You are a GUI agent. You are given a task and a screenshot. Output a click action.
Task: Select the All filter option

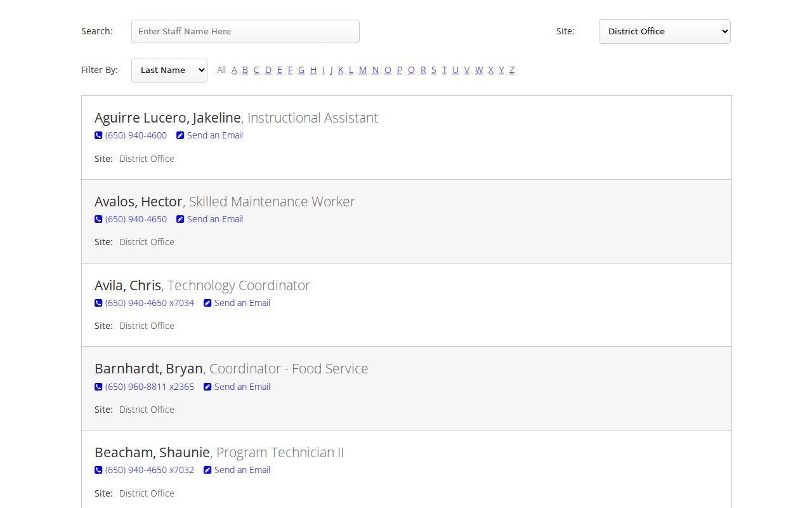(x=221, y=70)
